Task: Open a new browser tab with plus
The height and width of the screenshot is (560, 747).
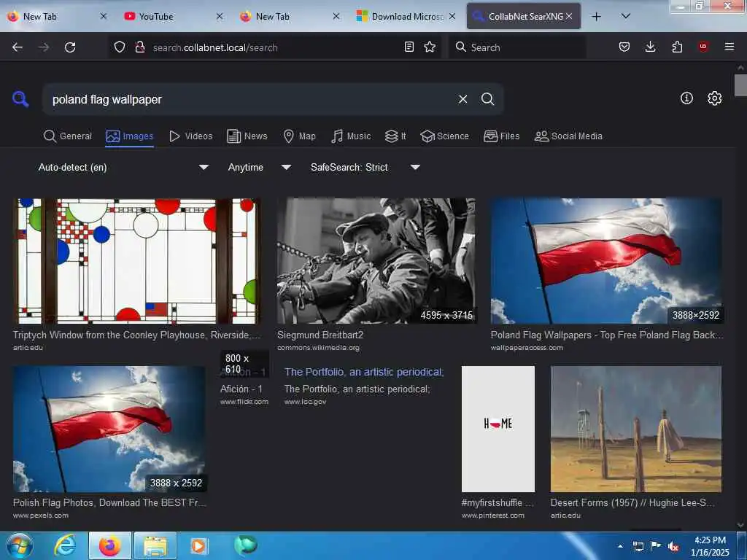Action: point(596,17)
